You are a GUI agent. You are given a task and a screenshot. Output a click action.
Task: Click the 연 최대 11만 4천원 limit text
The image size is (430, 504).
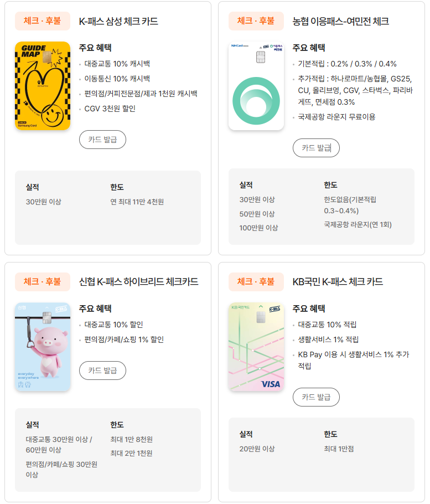(137, 202)
